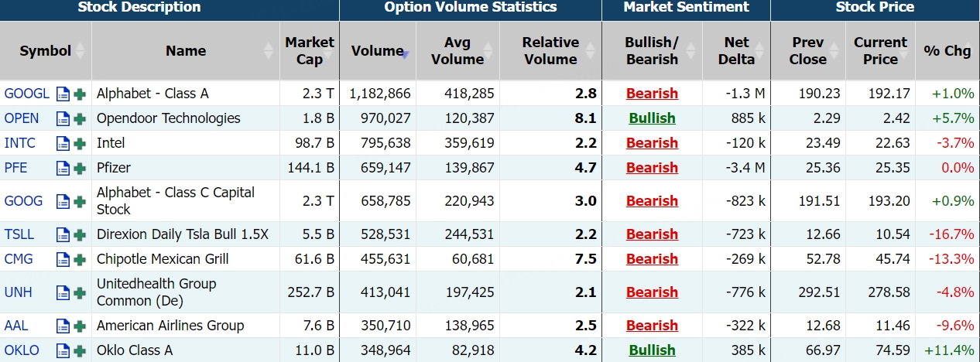This screenshot has width=980, height=362.
Task: Add OKLO using its green plus icon
Action: point(80,351)
